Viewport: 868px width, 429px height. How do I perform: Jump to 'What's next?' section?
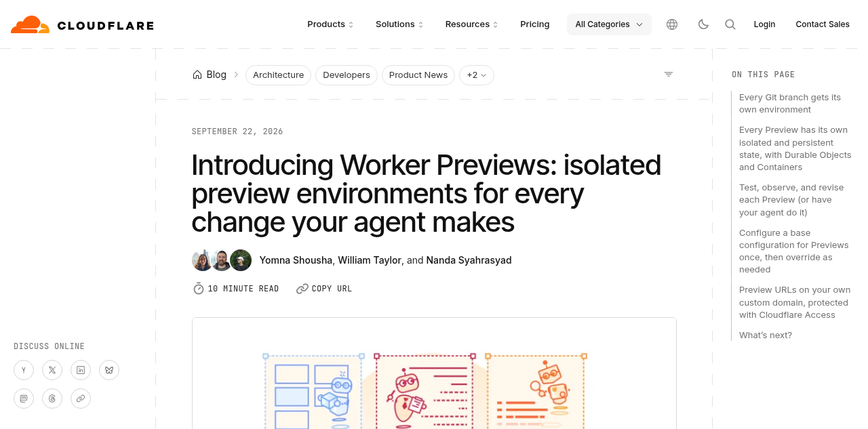point(766,335)
